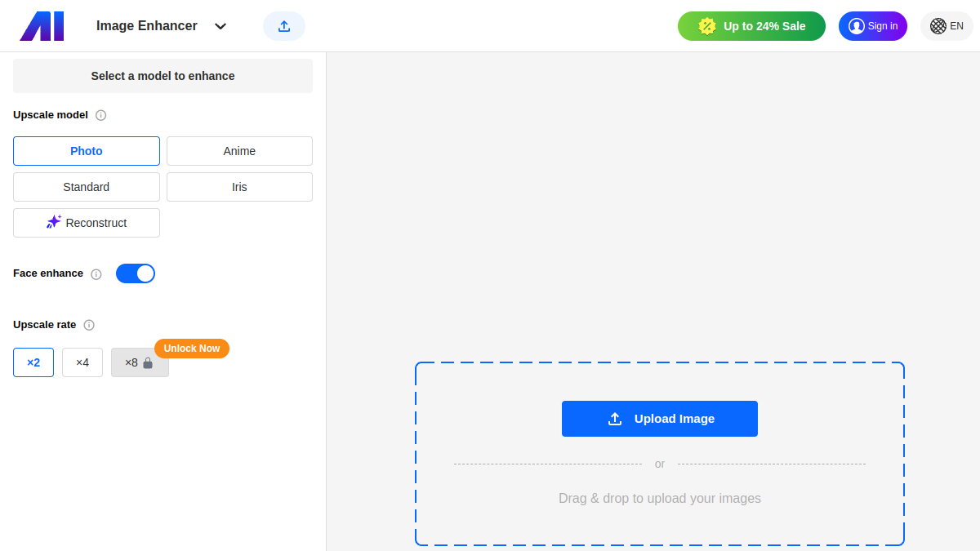This screenshot has width=980, height=551.
Task: Set upscale rate to ×2
Action: (33, 362)
